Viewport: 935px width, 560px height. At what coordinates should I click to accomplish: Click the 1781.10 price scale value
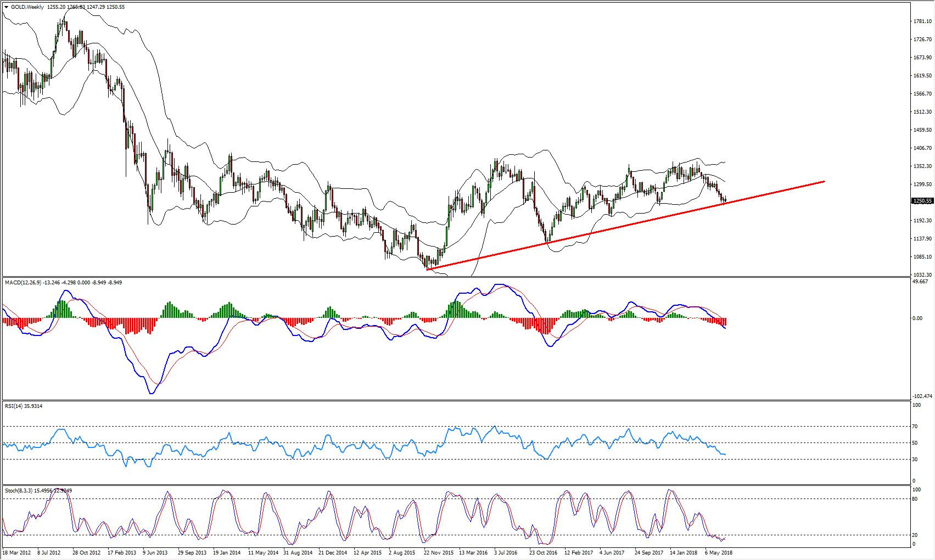click(x=922, y=21)
